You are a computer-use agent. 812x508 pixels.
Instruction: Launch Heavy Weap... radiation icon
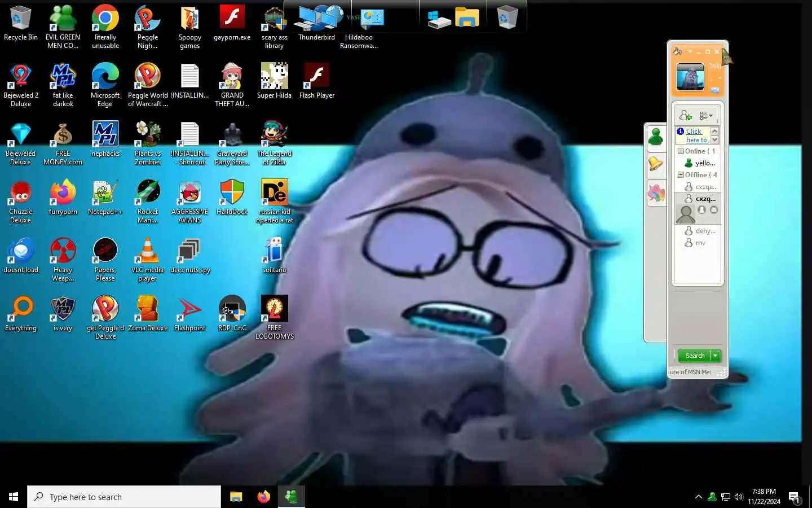[63, 260]
